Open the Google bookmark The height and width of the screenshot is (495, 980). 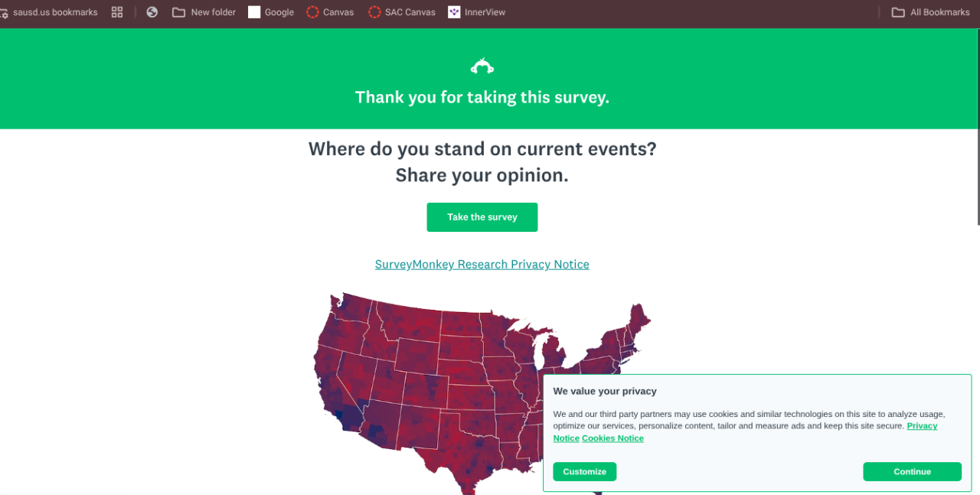271,12
